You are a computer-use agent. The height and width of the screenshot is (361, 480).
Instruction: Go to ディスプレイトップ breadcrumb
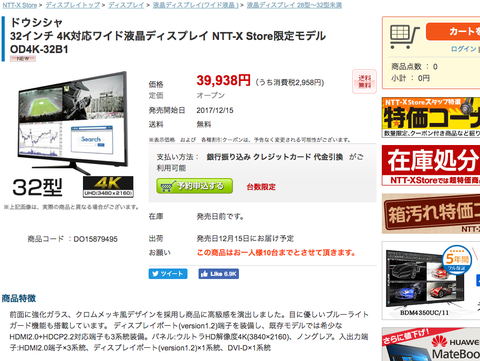[73, 5]
